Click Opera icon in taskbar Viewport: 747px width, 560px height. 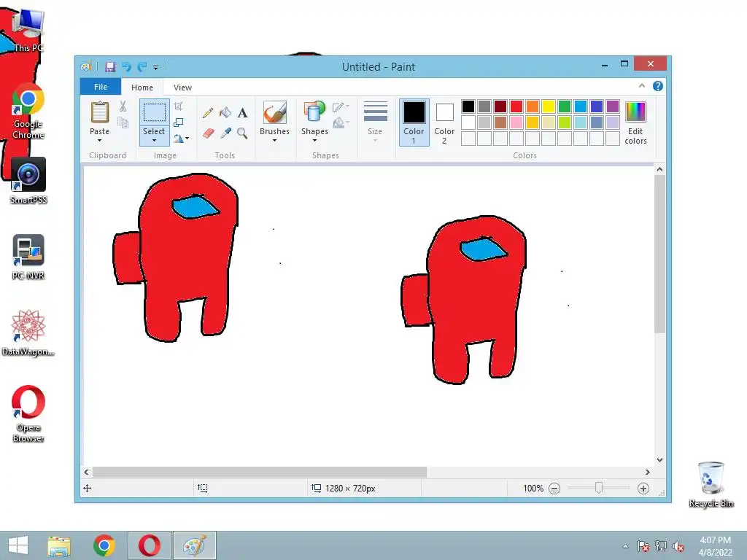click(x=150, y=545)
